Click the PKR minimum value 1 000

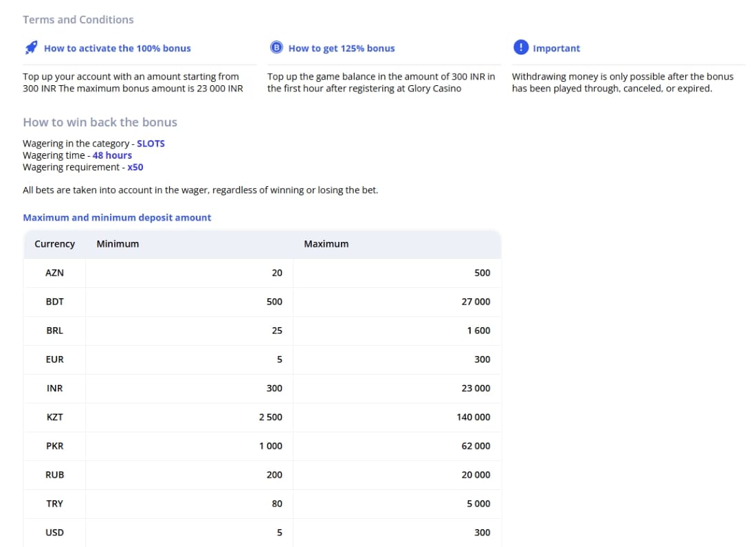[271, 446]
